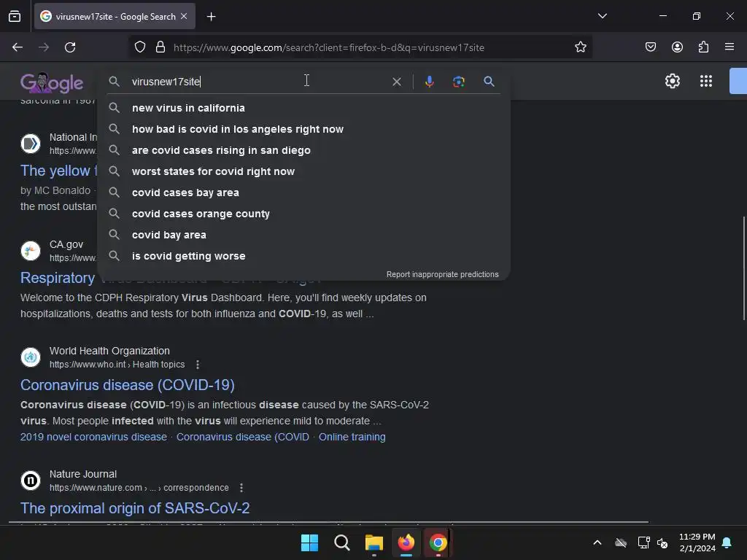Clear the search query with X

pyautogui.click(x=396, y=82)
